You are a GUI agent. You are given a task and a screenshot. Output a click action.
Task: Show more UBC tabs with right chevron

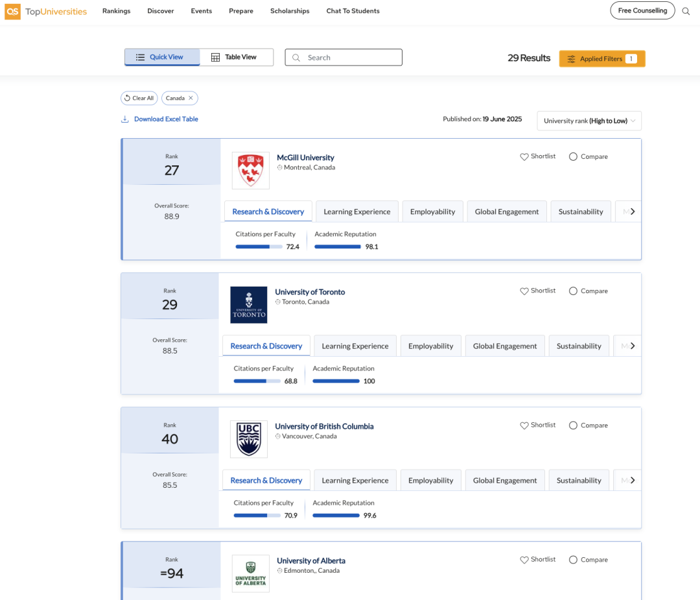633,480
